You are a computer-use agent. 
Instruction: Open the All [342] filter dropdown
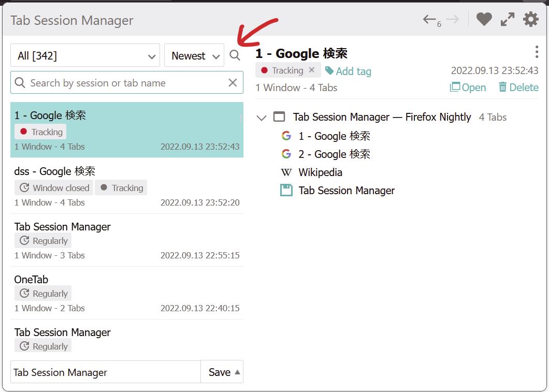click(x=85, y=55)
